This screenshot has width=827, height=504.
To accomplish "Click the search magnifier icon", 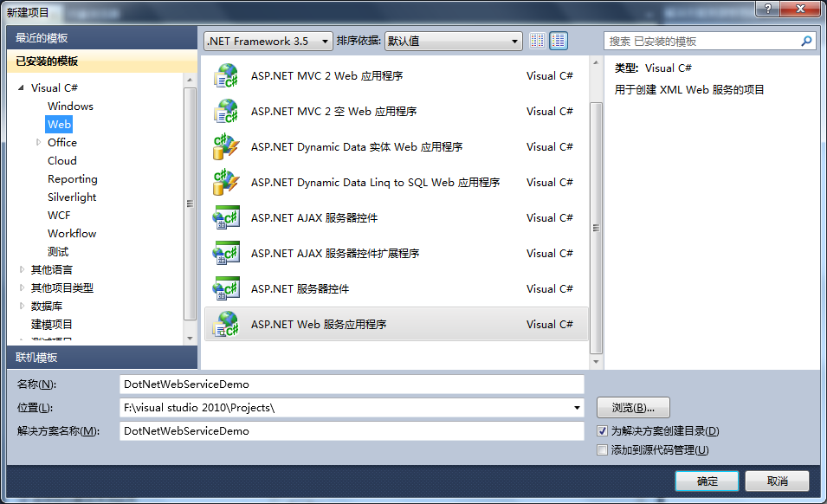I will [806, 41].
